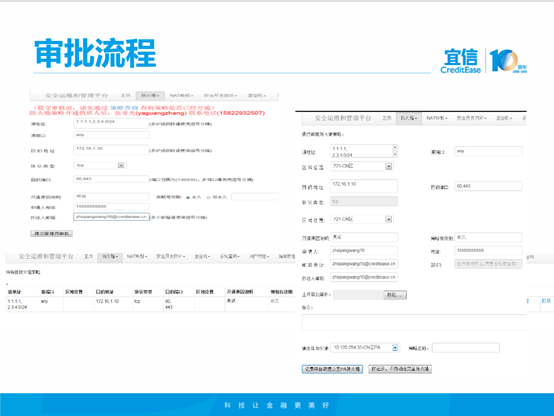Screen dimensions: 554x416
Task: Click the right button that only records
Action: [400, 369]
